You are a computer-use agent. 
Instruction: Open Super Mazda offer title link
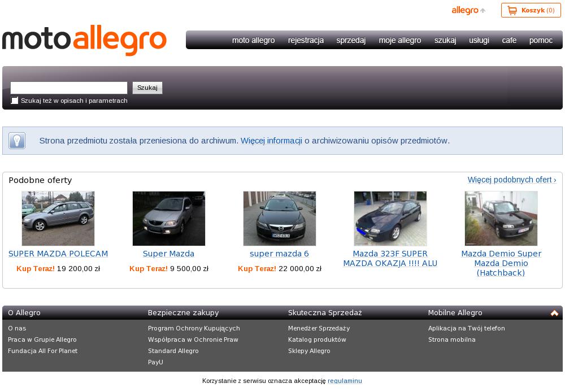click(x=168, y=254)
